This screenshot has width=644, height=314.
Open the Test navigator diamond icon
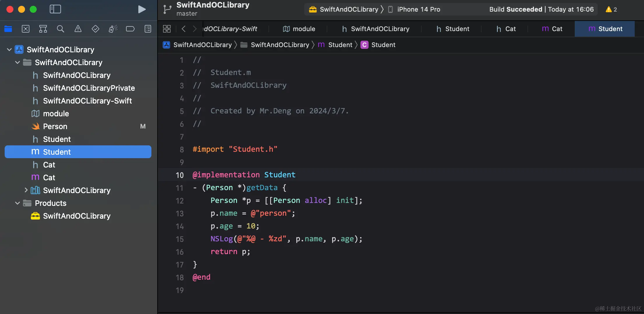pos(95,29)
